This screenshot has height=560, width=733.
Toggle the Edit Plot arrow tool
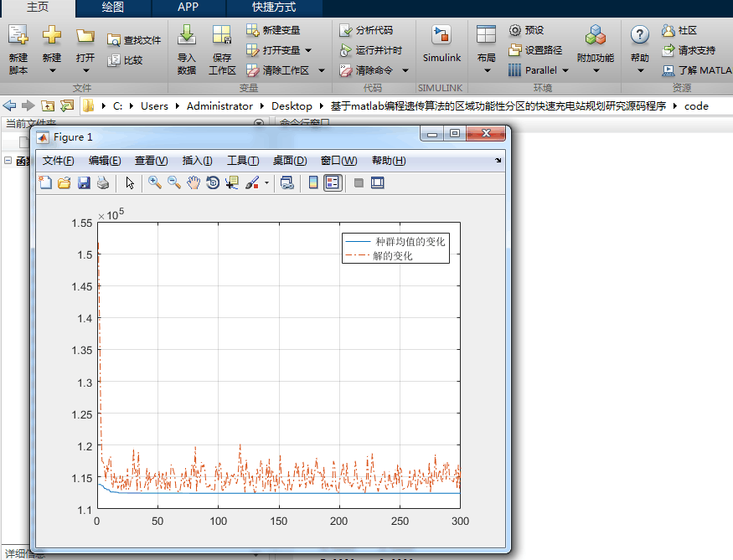[x=130, y=182]
